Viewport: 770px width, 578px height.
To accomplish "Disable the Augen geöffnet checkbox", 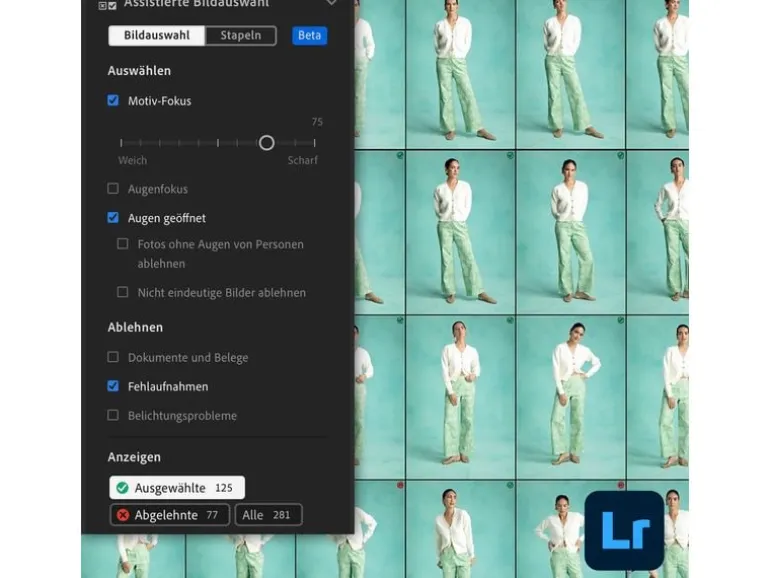I will point(113,218).
